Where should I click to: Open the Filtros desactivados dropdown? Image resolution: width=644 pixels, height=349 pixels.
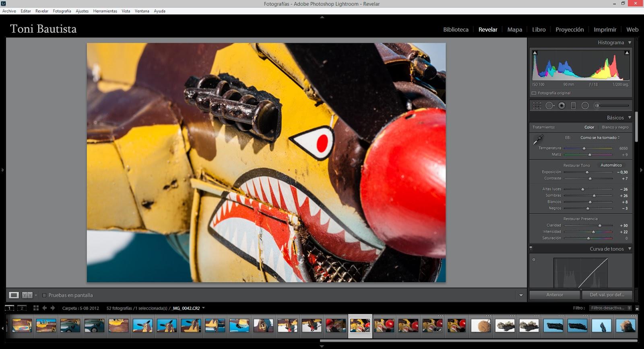click(611, 308)
